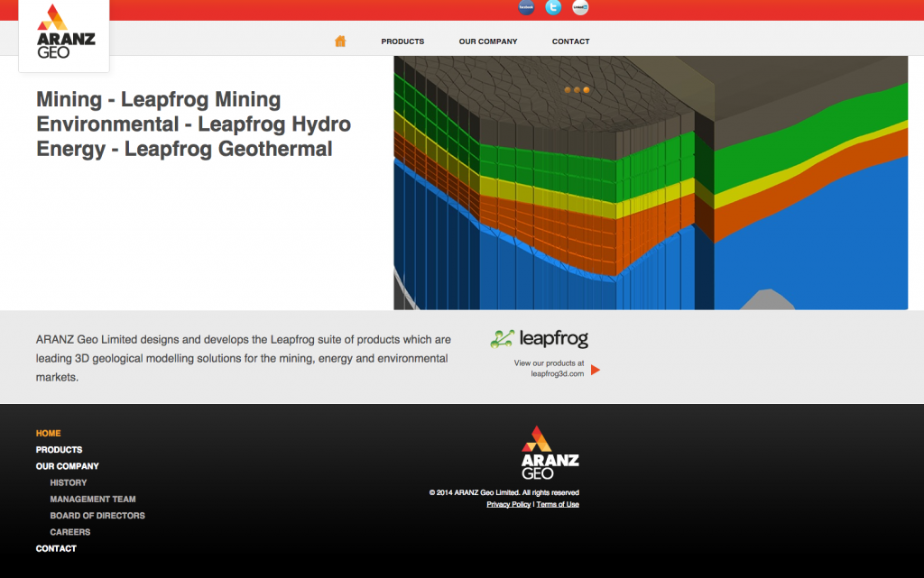Open the Products menu in top navigation
This screenshot has width=924, height=578.
(x=402, y=41)
